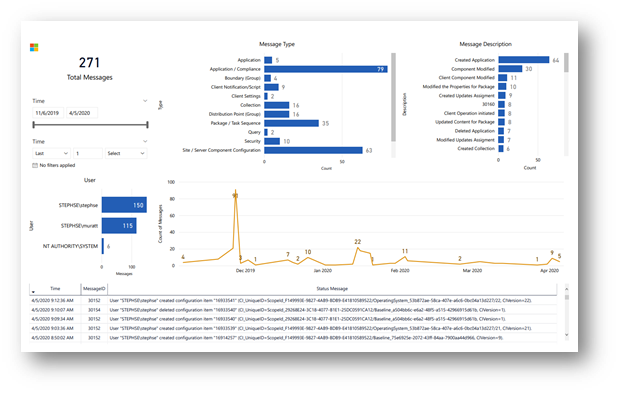The image size is (620, 394).
Task: Click the line chart point labeled 11
Action: point(405,257)
